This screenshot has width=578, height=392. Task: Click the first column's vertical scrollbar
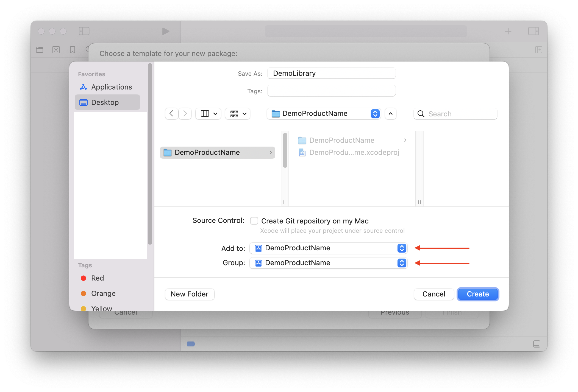pyautogui.click(x=285, y=150)
